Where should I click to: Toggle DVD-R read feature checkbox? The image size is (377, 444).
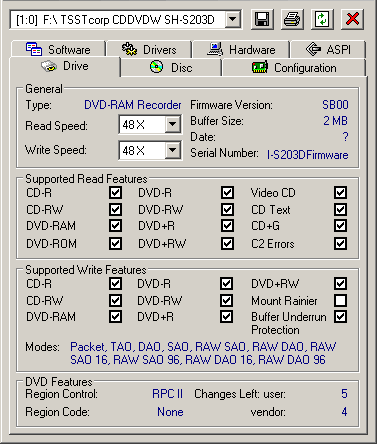click(x=227, y=192)
